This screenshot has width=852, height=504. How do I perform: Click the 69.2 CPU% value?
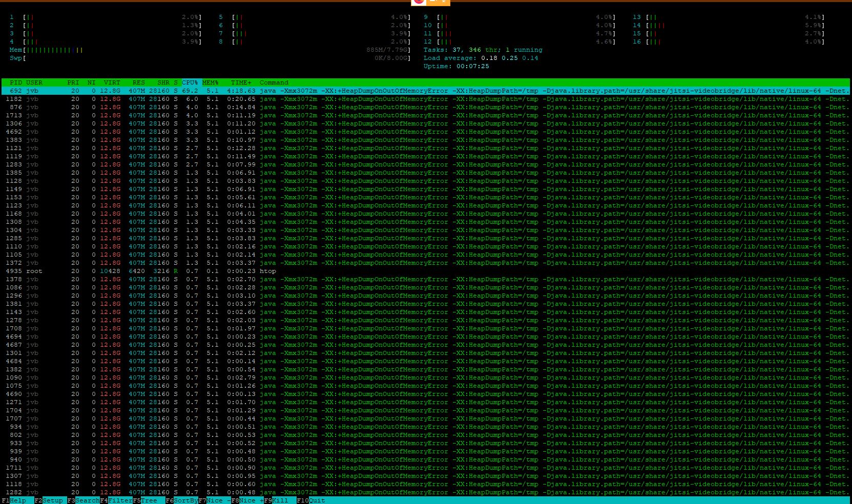190,91
